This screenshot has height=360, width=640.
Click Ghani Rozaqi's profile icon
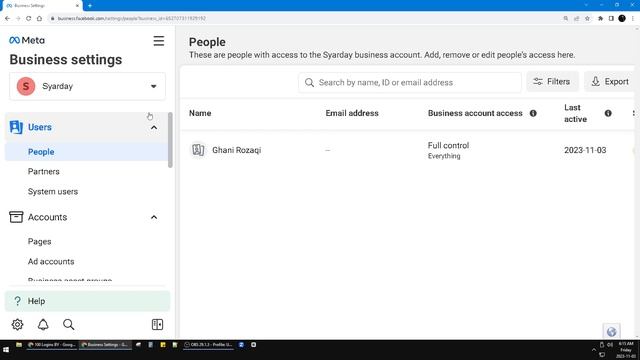[198, 150]
